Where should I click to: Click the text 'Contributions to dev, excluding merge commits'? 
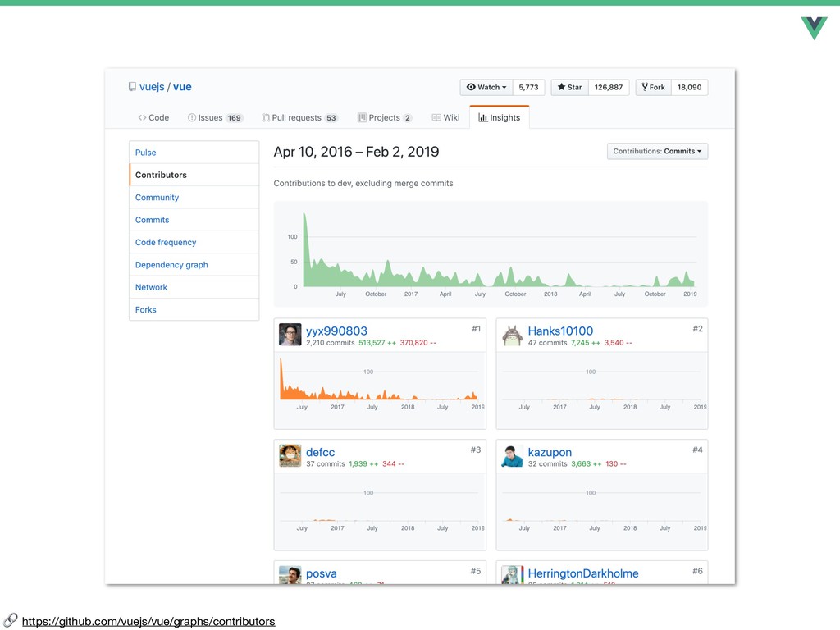point(363,183)
